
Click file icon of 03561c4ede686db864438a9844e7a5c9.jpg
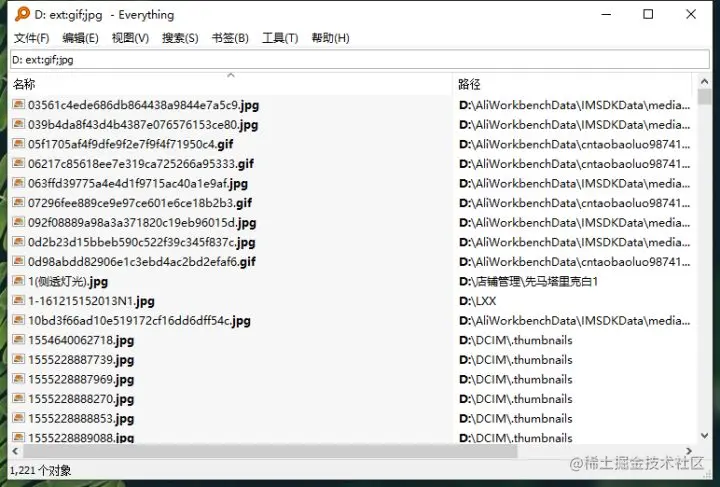[18, 105]
